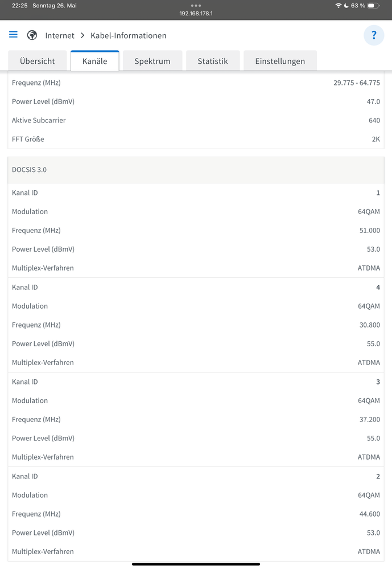
Task: Tap the Wi-Fi status icon
Action: point(339,6)
